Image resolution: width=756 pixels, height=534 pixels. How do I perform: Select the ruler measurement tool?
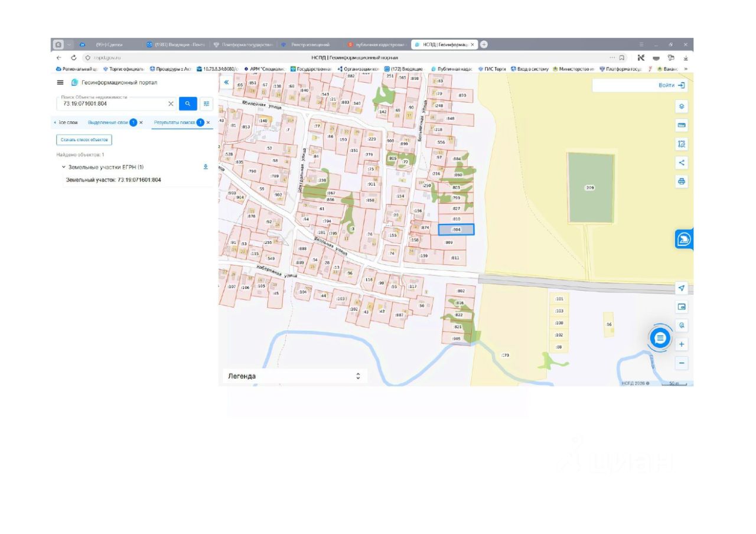click(x=682, y=125)
